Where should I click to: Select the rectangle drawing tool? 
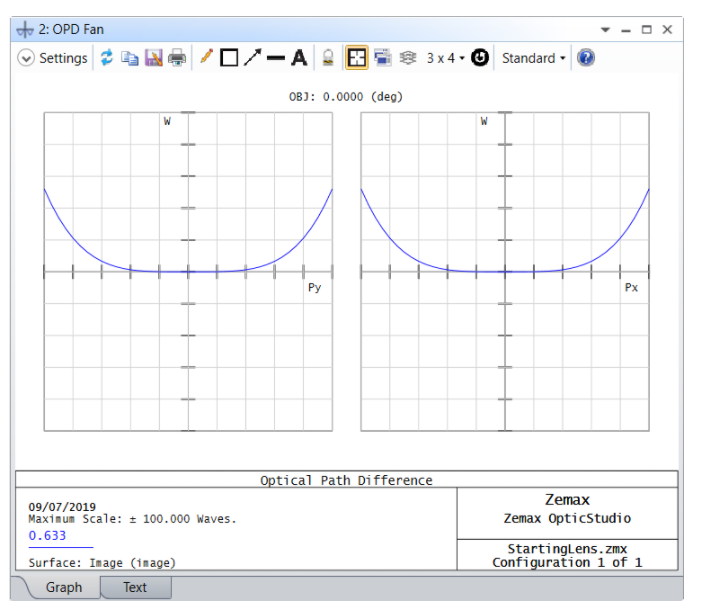(x=229, y=58)
